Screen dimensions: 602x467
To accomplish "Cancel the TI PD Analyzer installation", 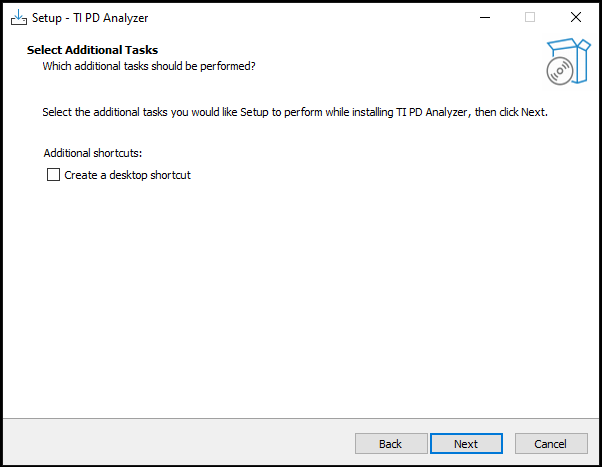I will [550, 443].
